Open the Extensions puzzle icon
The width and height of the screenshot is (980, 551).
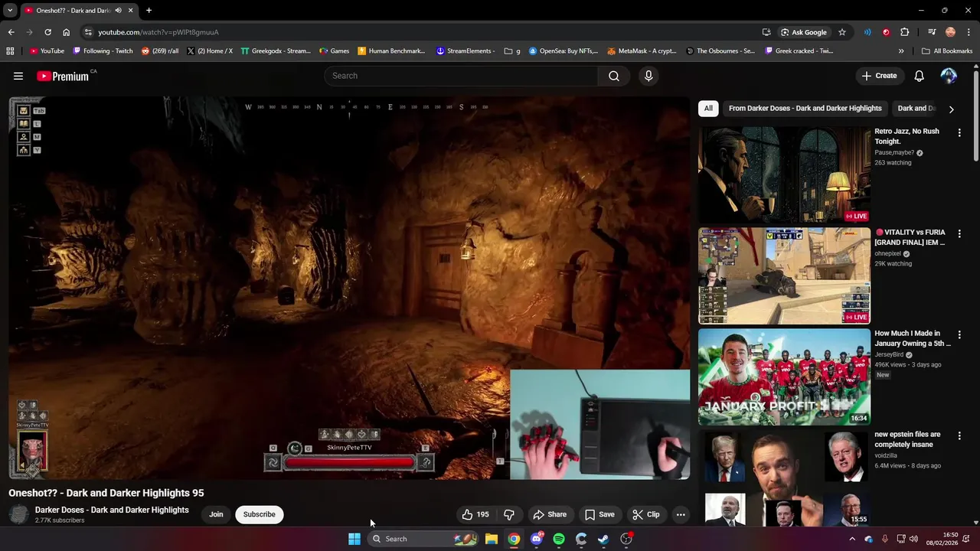click(905, 32)
